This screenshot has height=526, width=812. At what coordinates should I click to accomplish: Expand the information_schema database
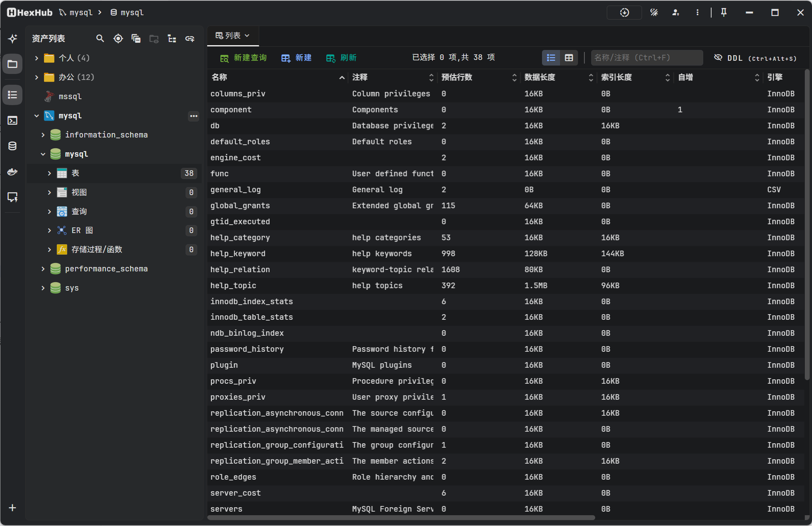(x=43, y=135)
